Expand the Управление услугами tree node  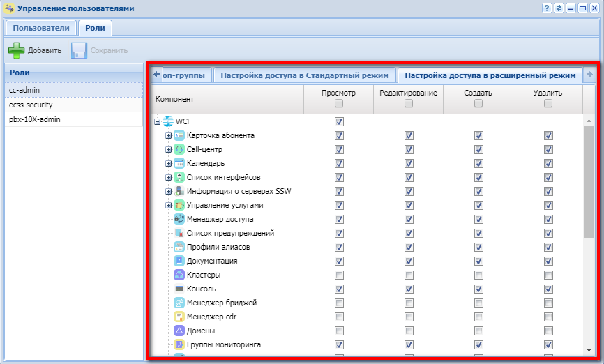(168, 205)
